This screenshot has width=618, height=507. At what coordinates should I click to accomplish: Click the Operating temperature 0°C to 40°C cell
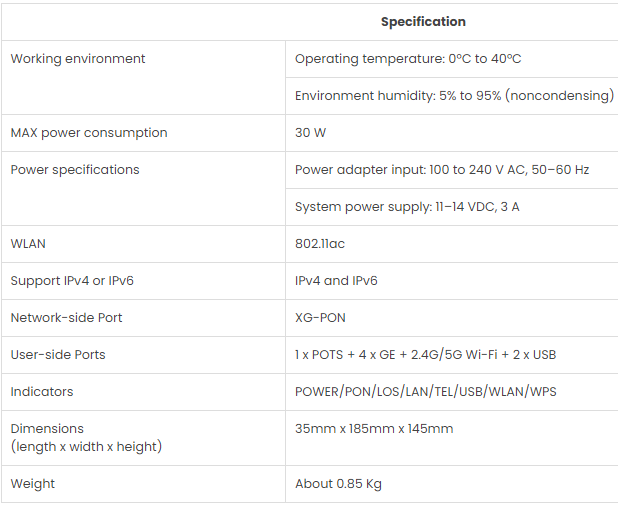(408, 59)
